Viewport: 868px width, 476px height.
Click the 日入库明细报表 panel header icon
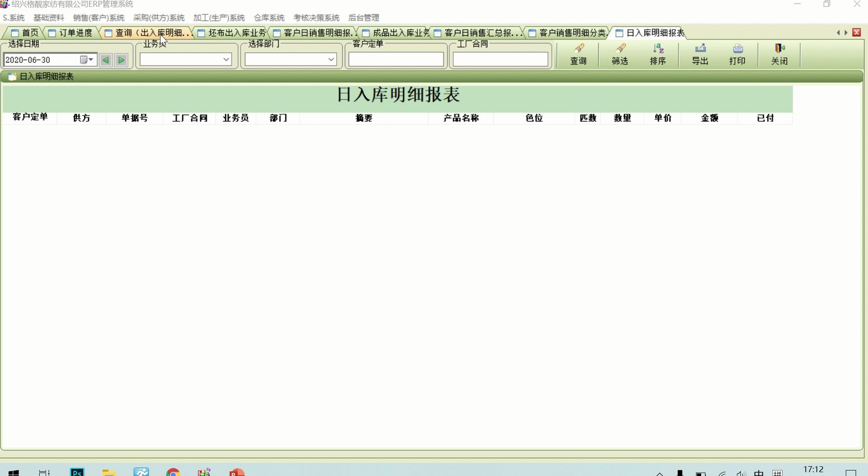click(x=13, y=76)
